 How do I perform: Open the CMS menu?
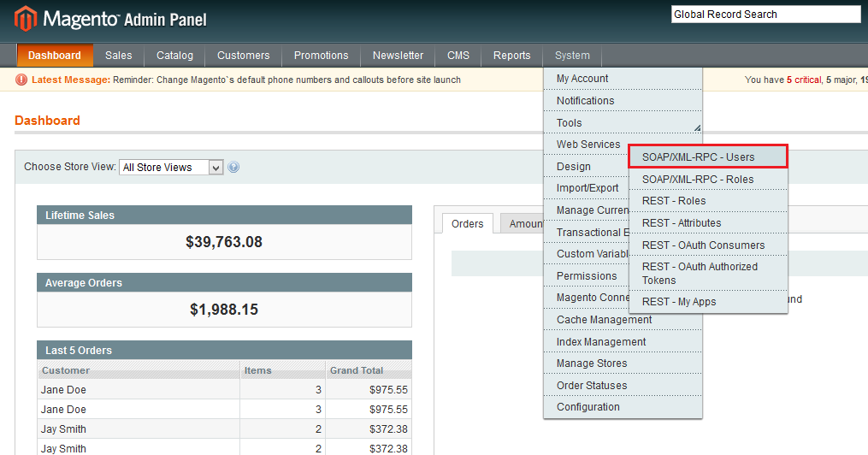(x=458, y=56)
